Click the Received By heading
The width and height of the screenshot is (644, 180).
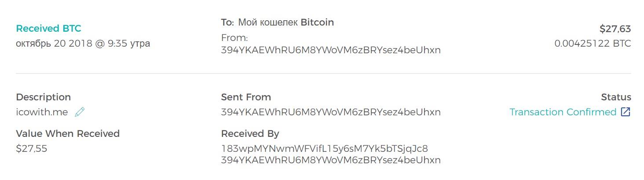[250, 133]
